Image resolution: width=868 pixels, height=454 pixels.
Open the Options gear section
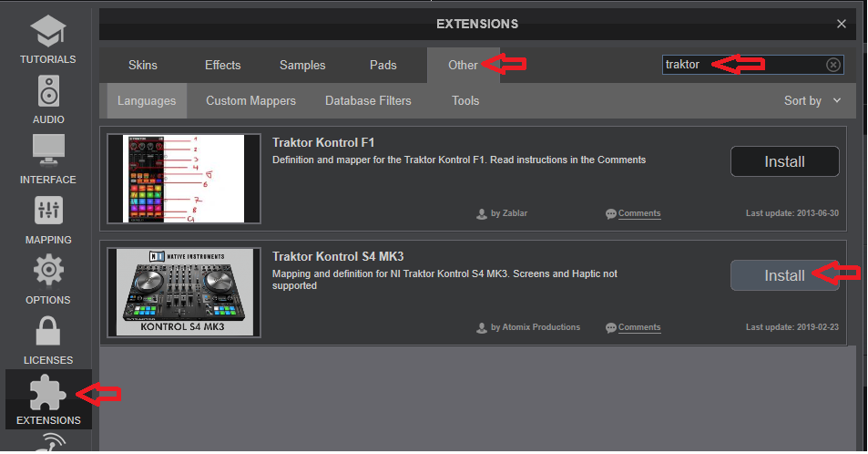(48, 280)
